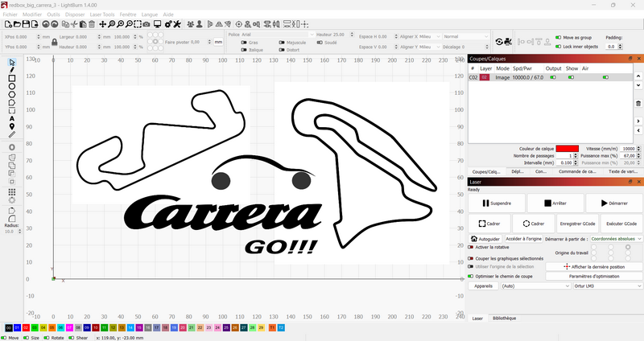
Task: Select the arrow Select tool
Action: pyautogui.click(x=12, y=62)
